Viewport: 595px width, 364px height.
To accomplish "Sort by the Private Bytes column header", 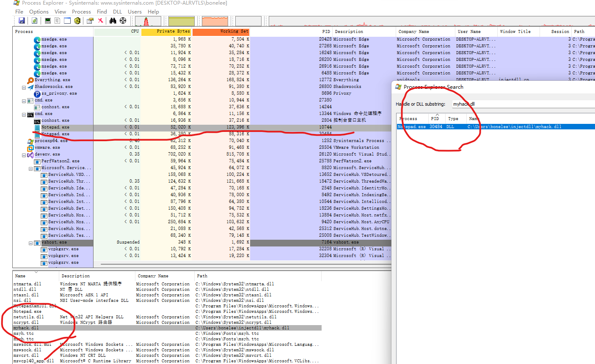I will click(166, 31).
